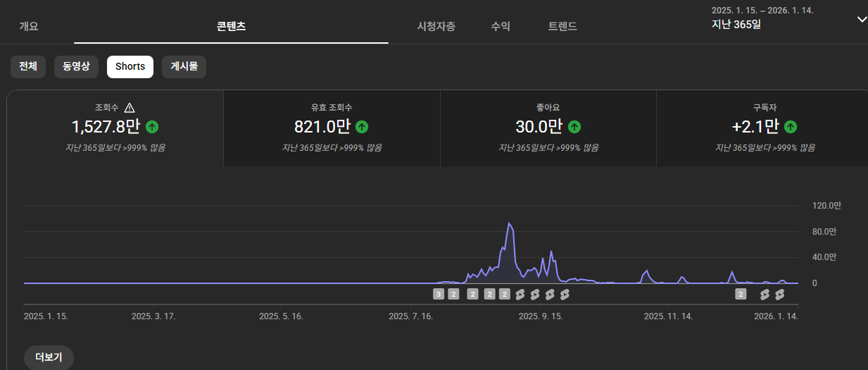This screenshot has width=868, height=370.
Task: Click the highest peak of the views chart
Action: [x=509, y=223]
